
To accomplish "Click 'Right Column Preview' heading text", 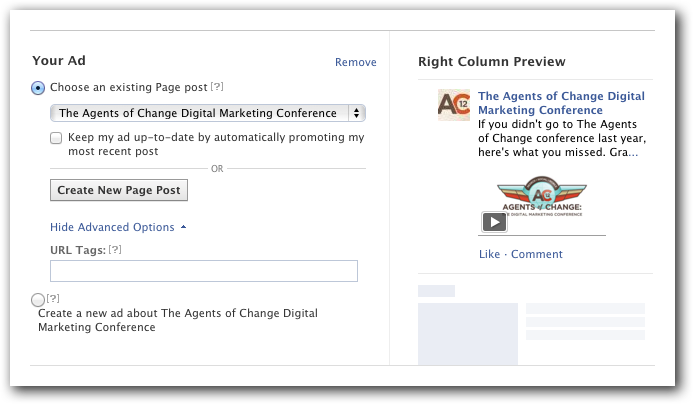I will (491, 61).
